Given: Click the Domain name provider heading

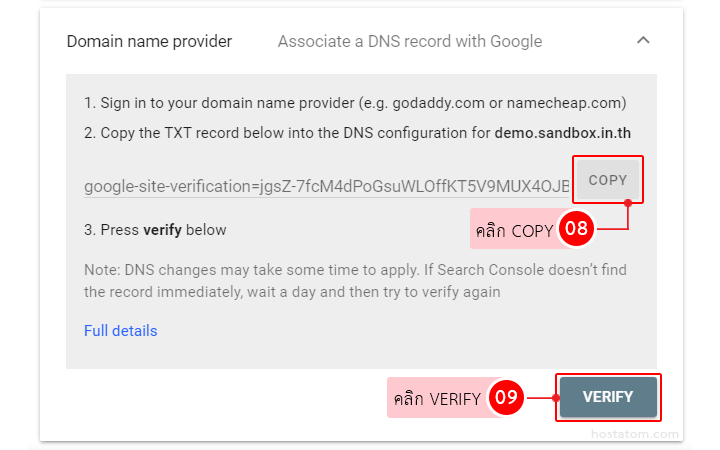Looking at the screenshot, I should click(x=149, y=42).
